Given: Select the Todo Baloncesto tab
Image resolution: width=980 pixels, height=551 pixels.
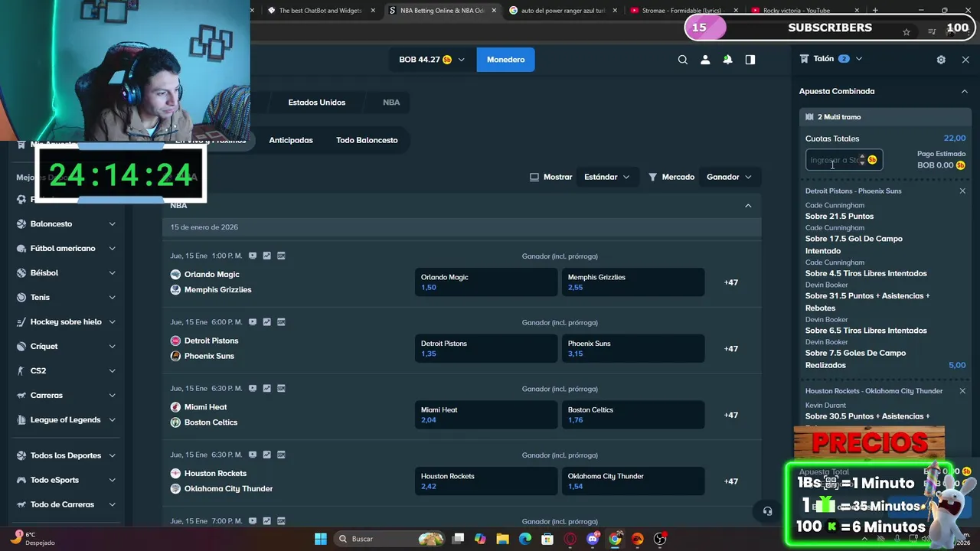Looking at the screenshot, I should tap(367, 140).
